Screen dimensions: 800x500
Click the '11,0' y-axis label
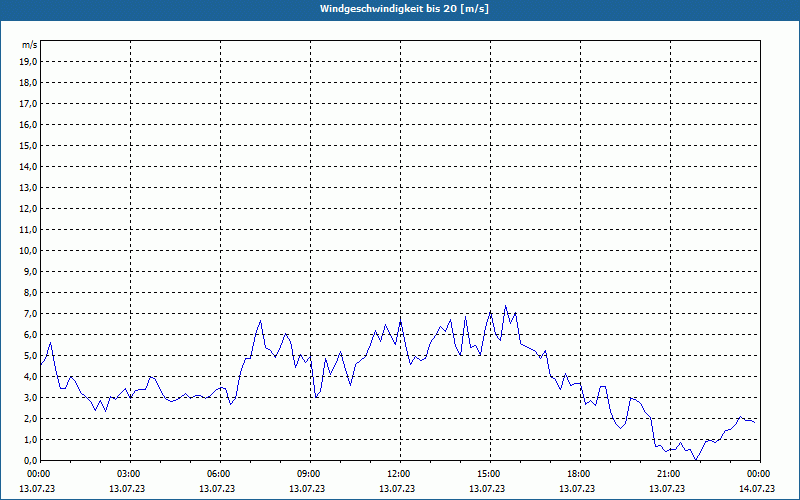[28, 230]
